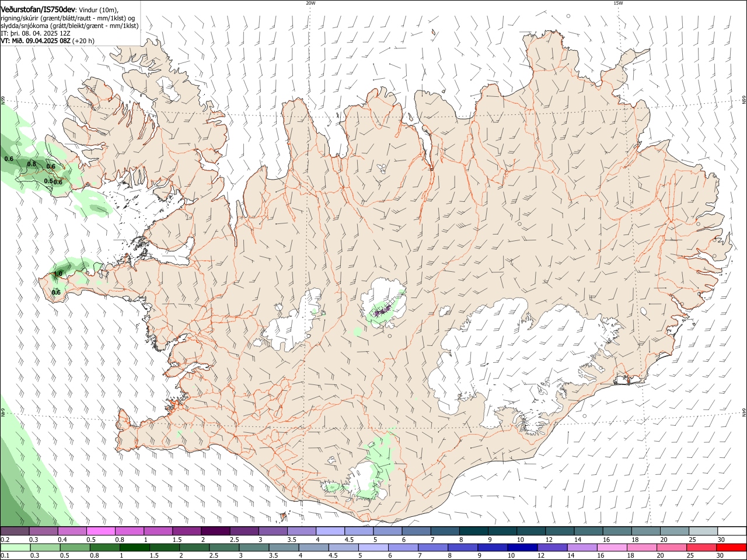Screen dimensions: 747x560
Task: Click the '(+20 h)' forecast offset text
Action: tap(84, 41)
